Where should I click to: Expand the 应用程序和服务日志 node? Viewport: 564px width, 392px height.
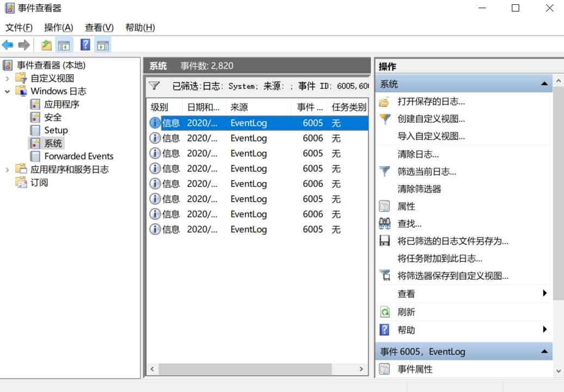pos(8,170)
